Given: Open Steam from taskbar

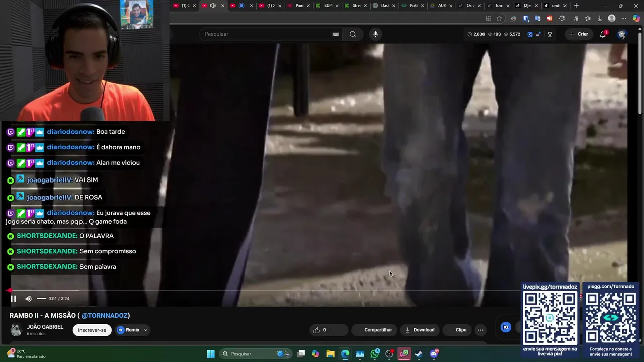Looking at the screenshot, I should [419, 354].
